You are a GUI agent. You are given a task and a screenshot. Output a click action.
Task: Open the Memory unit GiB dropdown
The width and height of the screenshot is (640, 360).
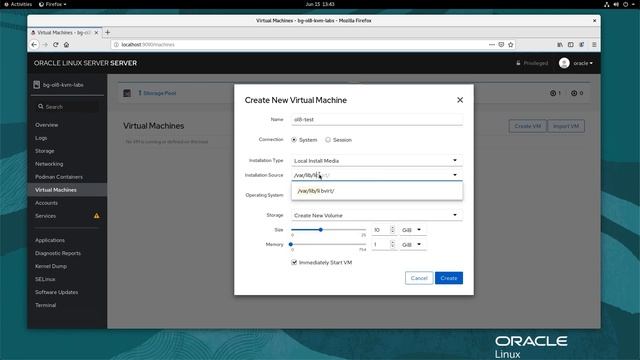[412, 244]
